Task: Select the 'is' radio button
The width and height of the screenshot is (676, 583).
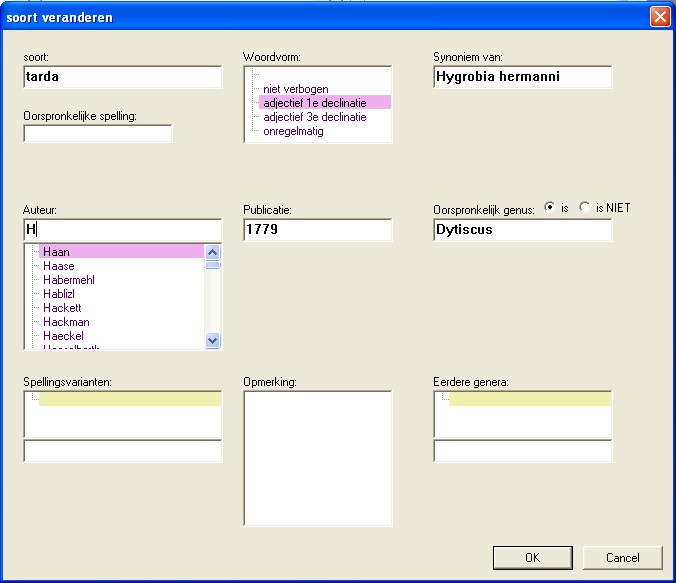Action: [x=549, y=208]
